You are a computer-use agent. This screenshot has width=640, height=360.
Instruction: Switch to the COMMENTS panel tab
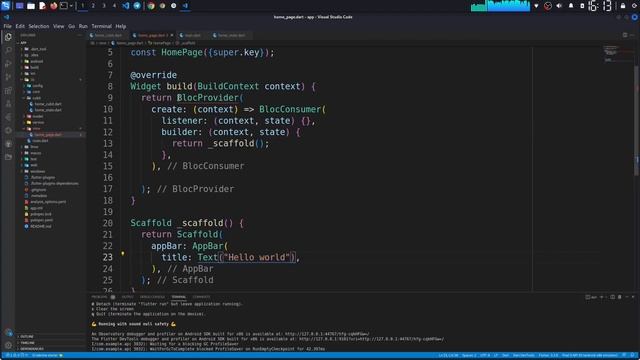tap(201, 297)
